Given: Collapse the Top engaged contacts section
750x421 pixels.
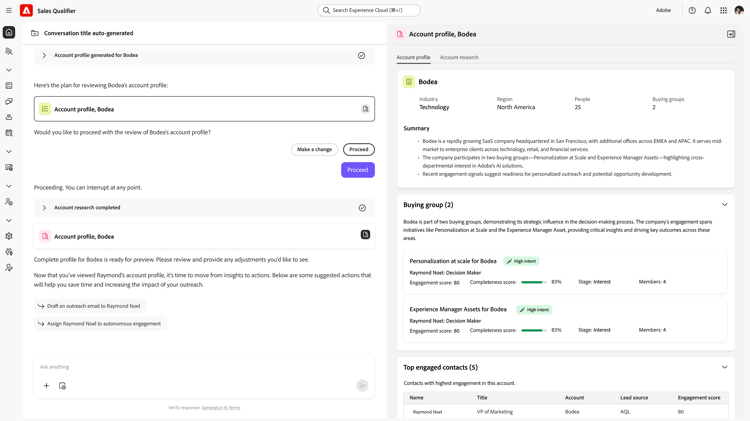Looking at the screenshot, I should [x=725, y=367].
